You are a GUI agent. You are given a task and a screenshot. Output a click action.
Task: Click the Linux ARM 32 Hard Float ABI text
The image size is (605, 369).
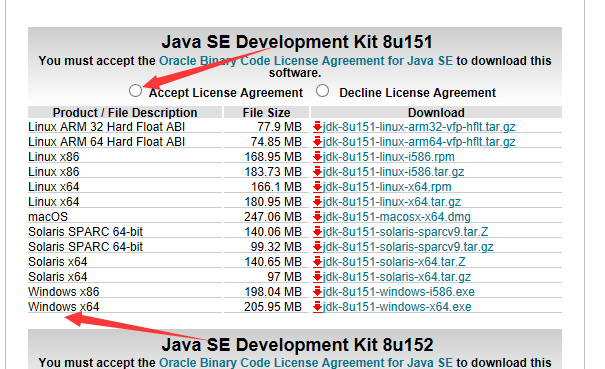106,127
